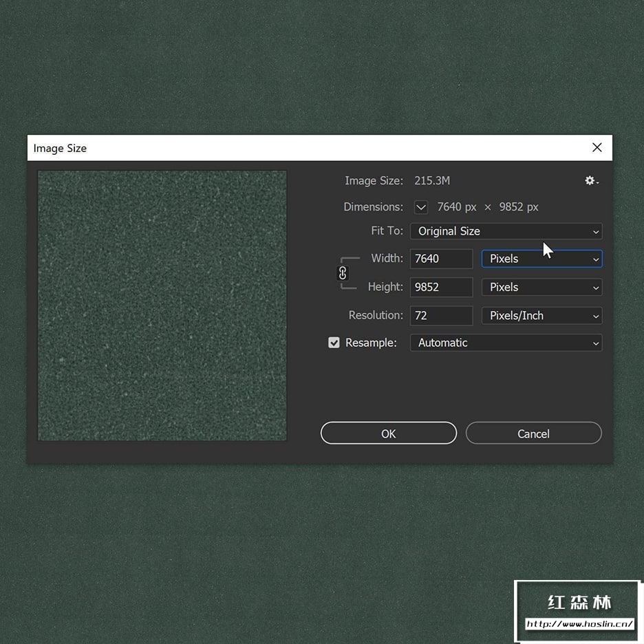This screenshot has height=644, width=644.
Task: Close the Image Size dialog
Action: coord(597,147)
